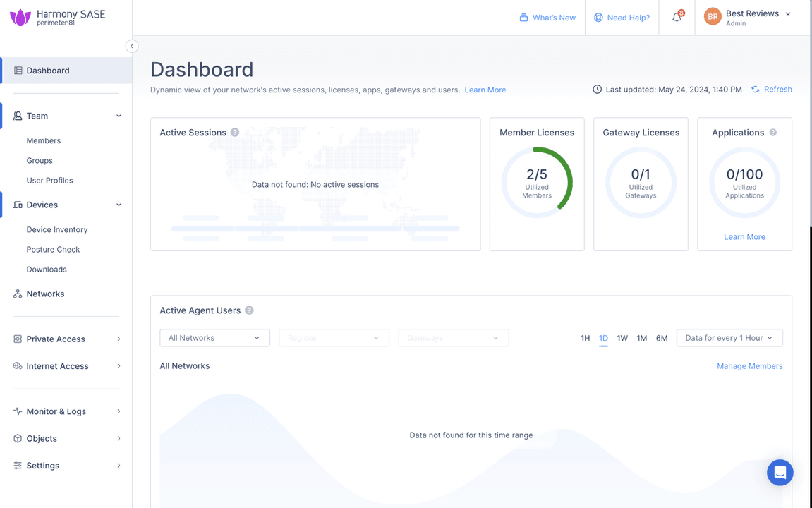This screenshot has height=508, width=812.
Task: Open the Regions dropdown
Action: [333, 337]
